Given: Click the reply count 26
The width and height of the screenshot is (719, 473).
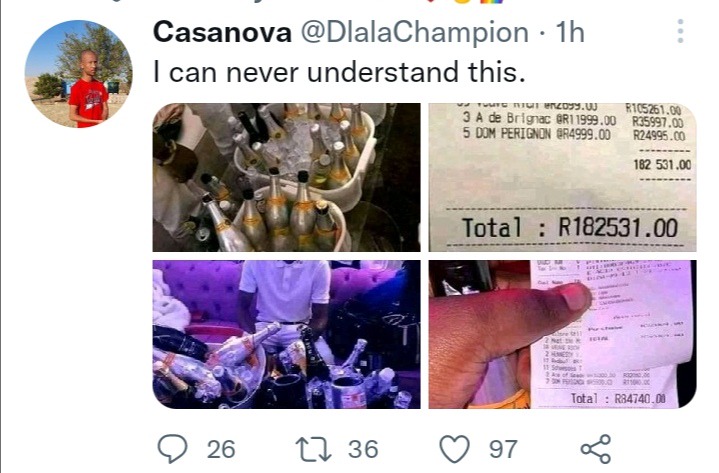Looking at the screenshot, I should pos(221,449).
